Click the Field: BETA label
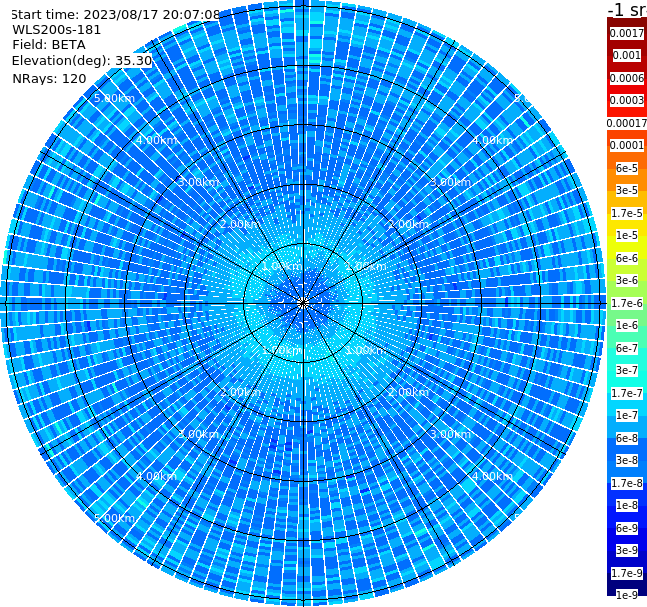This screenshot has width=647, height=607. coord(49,45)
